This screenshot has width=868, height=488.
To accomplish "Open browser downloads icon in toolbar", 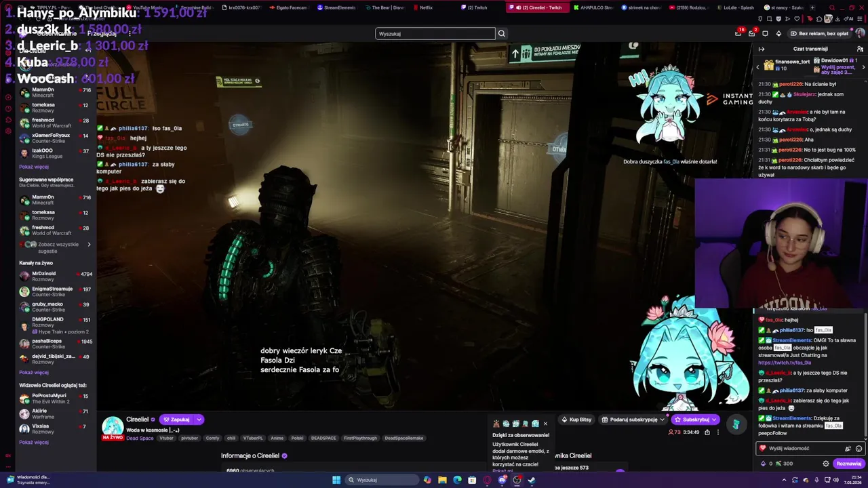I will click(837, 19).
